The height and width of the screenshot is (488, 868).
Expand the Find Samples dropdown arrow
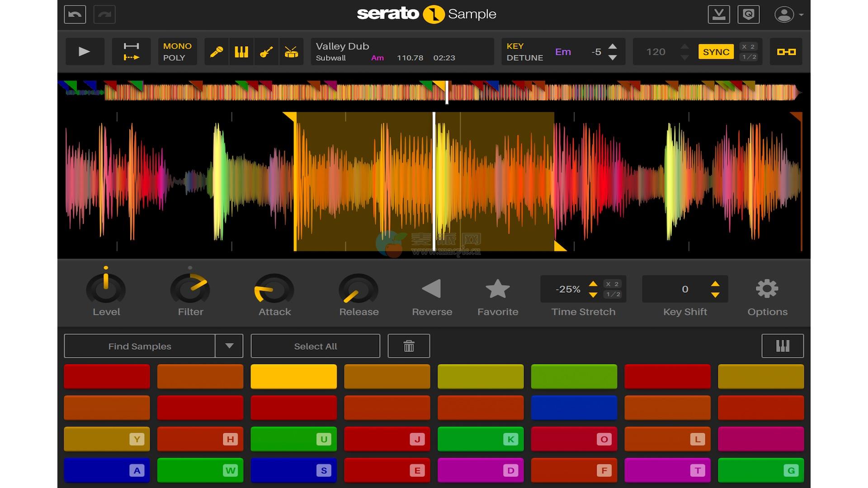[229, 346]
